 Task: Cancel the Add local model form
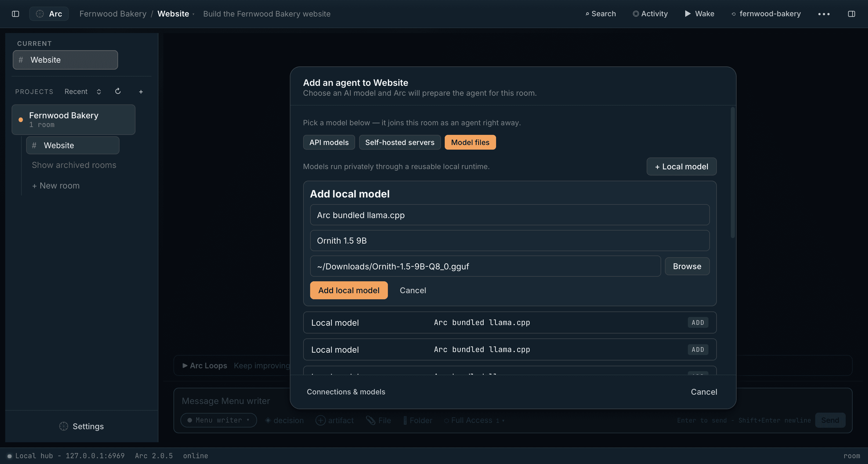(413, 290)
